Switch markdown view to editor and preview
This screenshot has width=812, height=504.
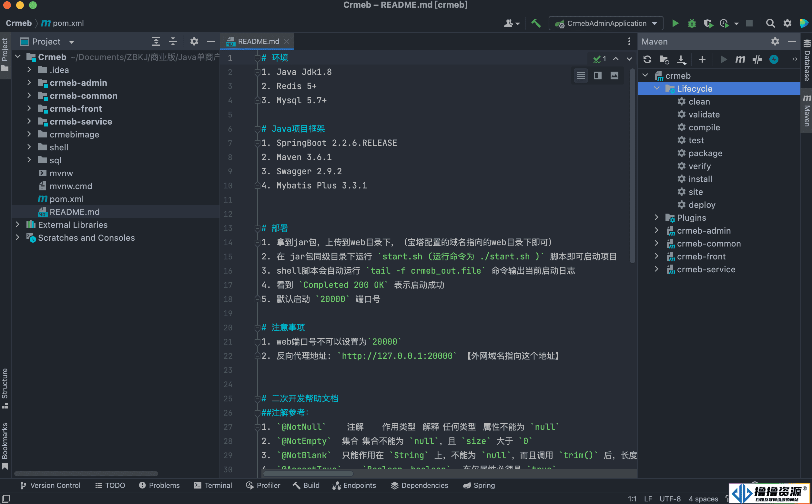pos(597,76)
